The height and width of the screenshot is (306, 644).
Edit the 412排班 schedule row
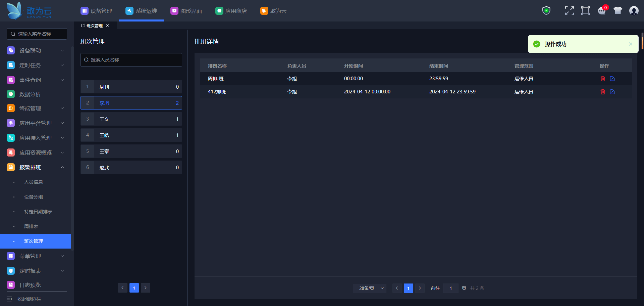tap(612, 92)
